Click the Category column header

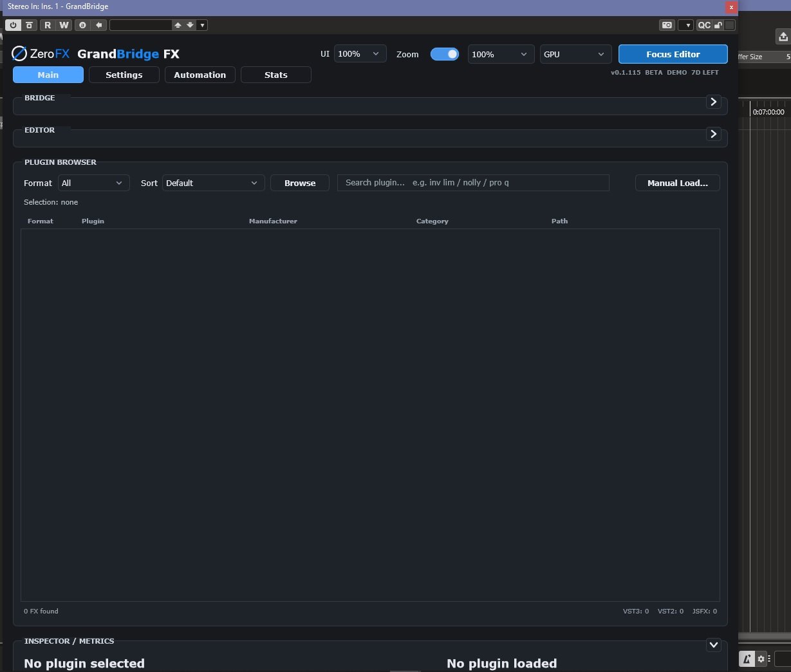pyautogui.click(x=433, y=221)
